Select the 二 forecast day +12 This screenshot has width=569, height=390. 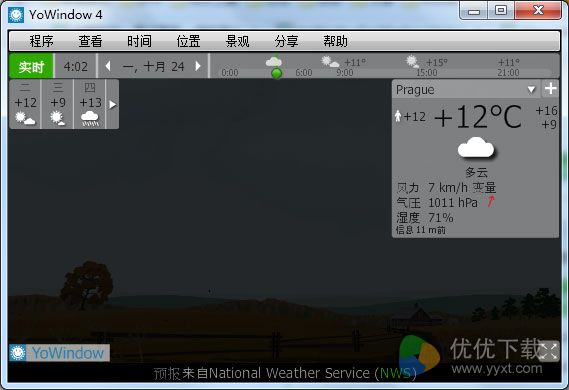pyautogui.click(x=25, y=104)
